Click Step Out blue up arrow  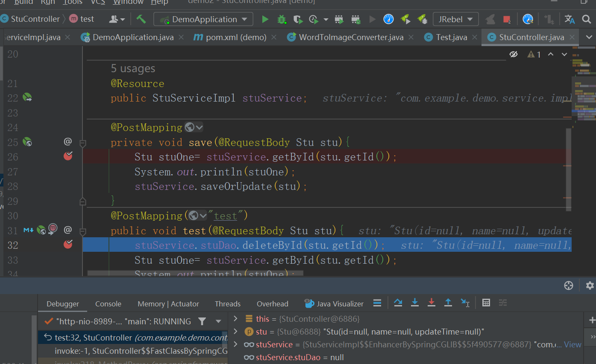[448, 303]
